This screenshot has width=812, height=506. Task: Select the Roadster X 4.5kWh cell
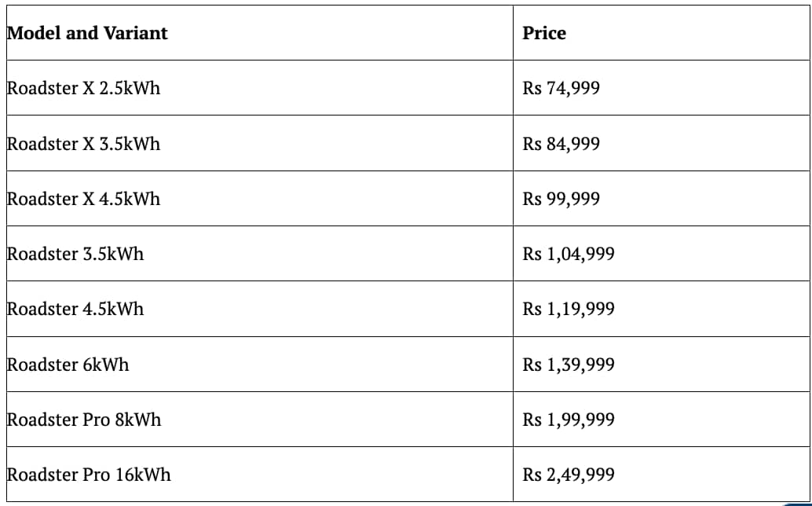259,198
